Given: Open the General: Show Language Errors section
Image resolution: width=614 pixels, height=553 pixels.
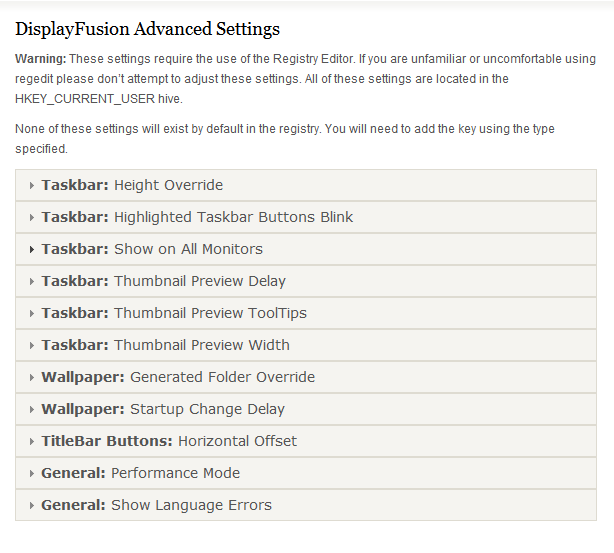Looking at the screenshot, I should pos(156,505).
